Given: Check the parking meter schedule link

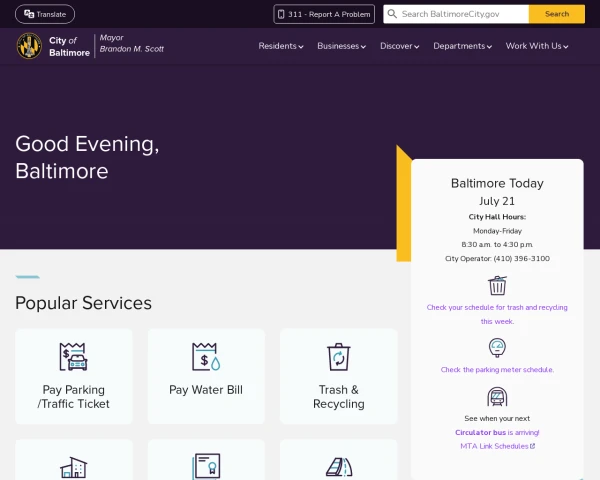Looking at the screenshot, I should pyautogui.click(x=497, y=370).
